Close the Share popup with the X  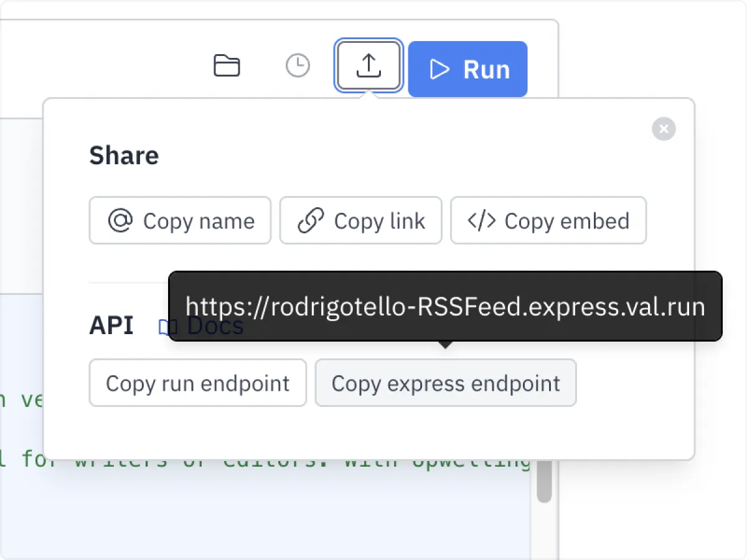[x=664, y=129]
